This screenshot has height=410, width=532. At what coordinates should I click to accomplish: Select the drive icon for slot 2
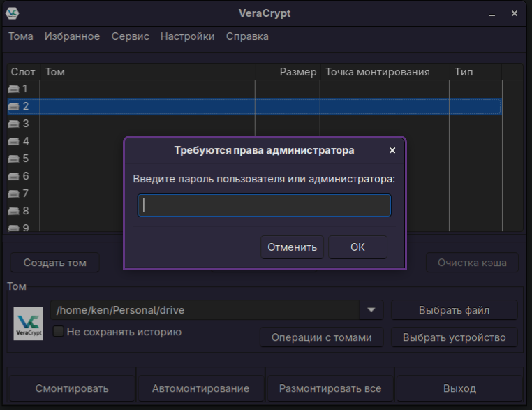[x=13, y=106]
